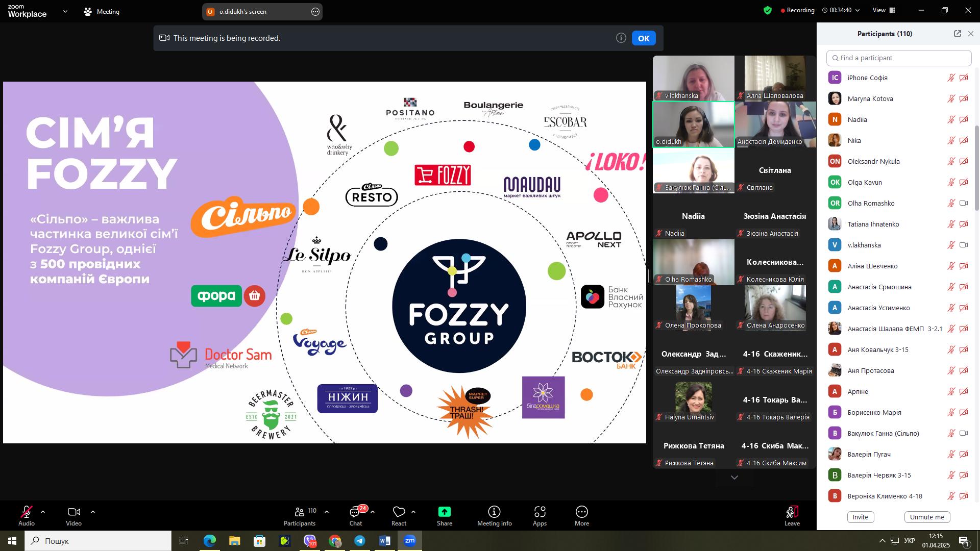Show next page of video tiles
This screenshot has height=551, width=980.
734,478
